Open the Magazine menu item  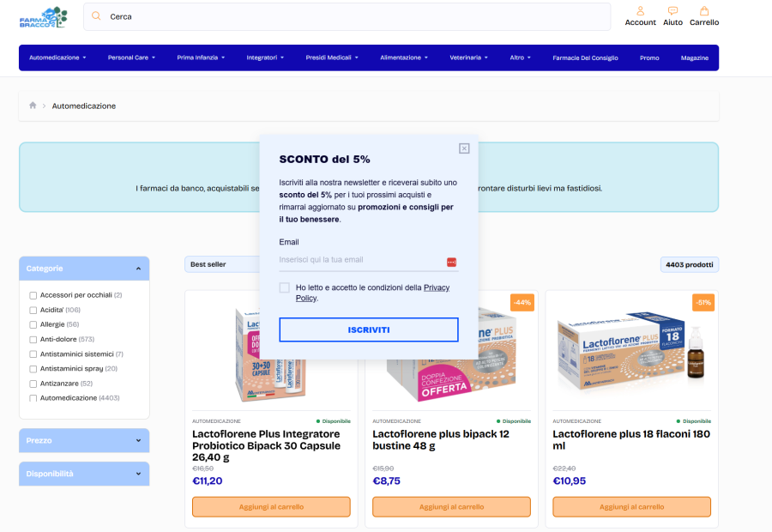(x=694, y=57)
